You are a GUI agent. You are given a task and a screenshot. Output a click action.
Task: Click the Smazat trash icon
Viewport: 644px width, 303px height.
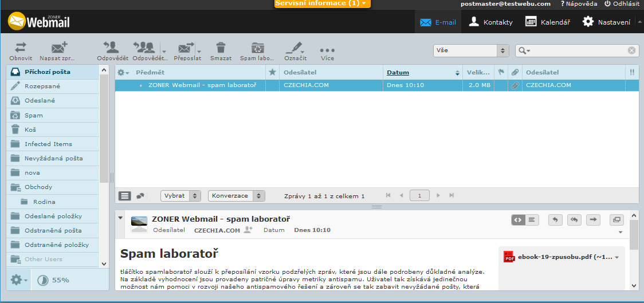click(x=221, y=48)
